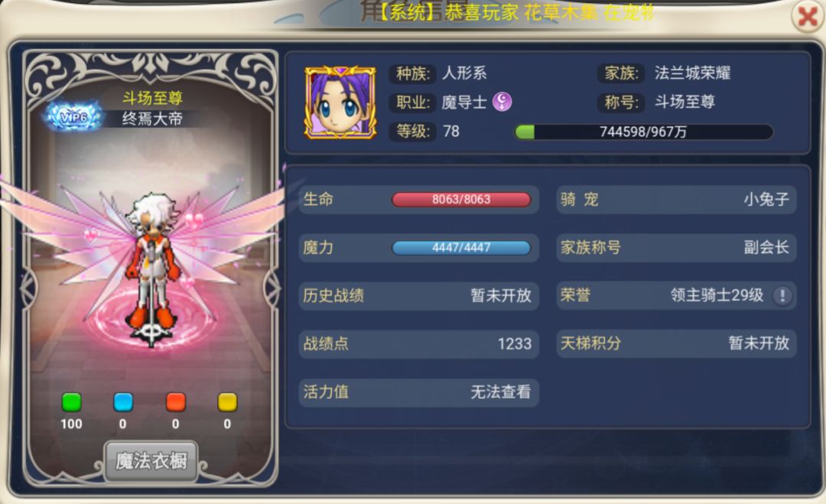Viewport: 826px width, 504px height.
Task: Click the 战绩点 1233 row
Action: (x=419, y=344)
